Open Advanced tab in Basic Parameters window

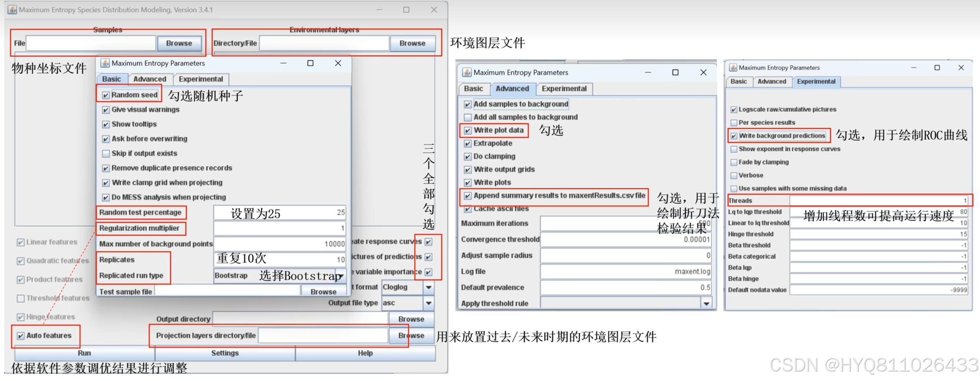150,79
